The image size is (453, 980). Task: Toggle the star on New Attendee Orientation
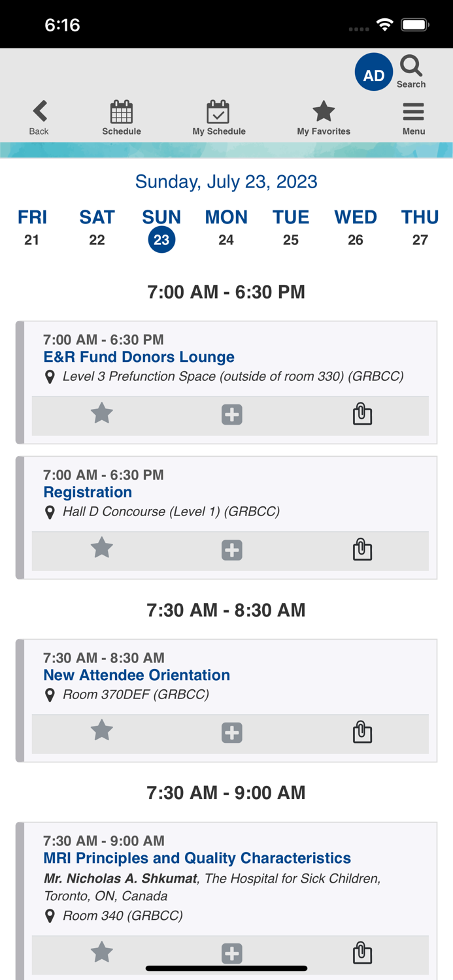[x=101, y=732]
